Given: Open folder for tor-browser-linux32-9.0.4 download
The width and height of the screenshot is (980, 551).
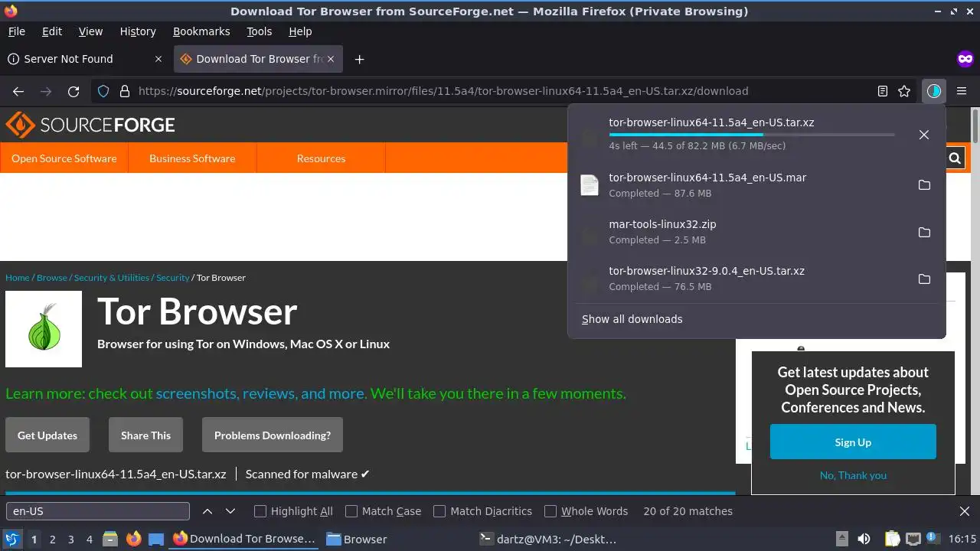Looking at the screenshot, I should (x=924, y=279).
